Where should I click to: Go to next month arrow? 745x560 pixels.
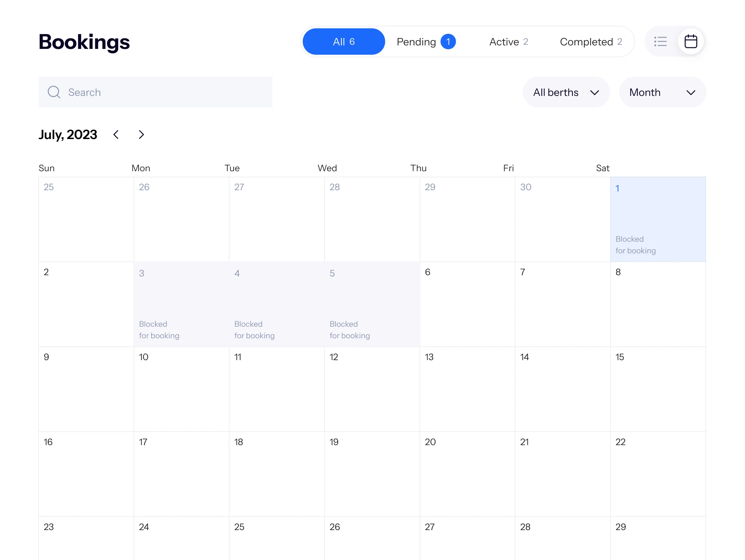coord(141,135)
